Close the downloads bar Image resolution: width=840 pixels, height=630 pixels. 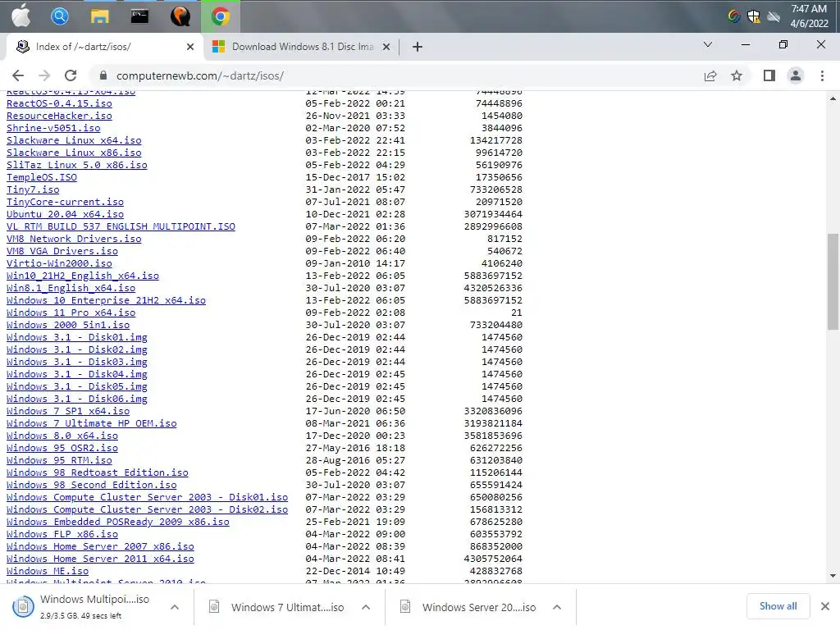825,606
